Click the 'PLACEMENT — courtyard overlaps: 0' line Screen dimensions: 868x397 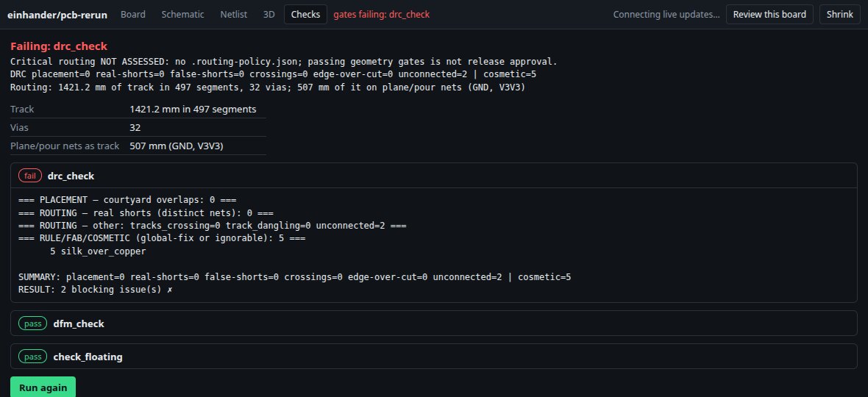pyautogui.click(x=127, y=200)
